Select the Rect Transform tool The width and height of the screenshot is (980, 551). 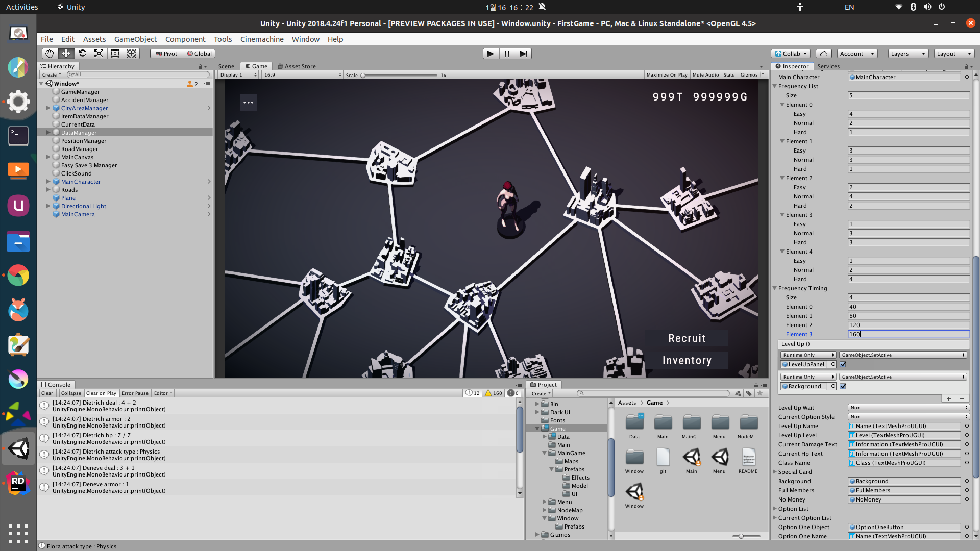click(115, 53)
